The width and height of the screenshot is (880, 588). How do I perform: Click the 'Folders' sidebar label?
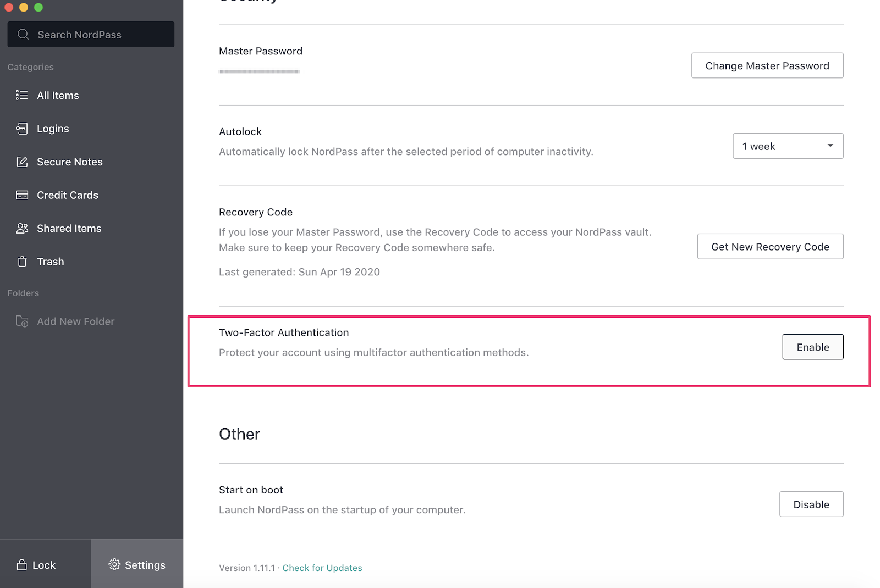pos(23,293)
